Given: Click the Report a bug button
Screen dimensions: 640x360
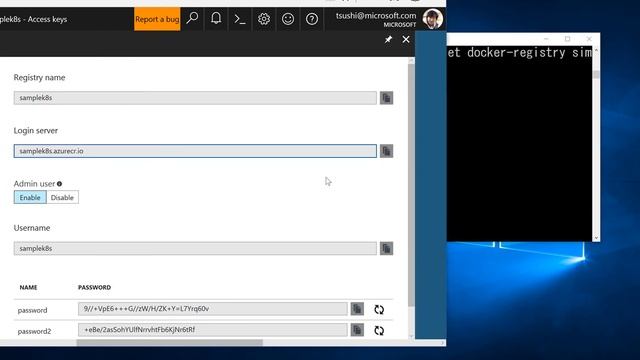Looking at the screenshot, I should (x=157, y=19).
